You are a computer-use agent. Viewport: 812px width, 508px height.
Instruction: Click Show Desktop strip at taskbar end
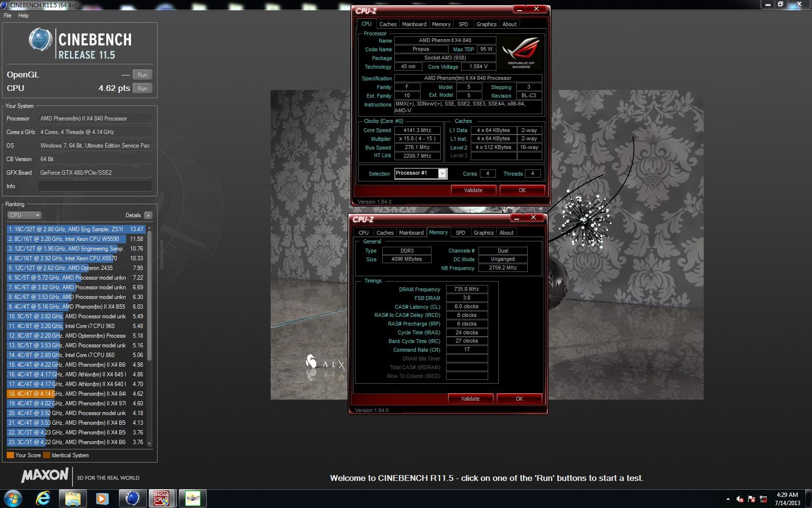808,499
